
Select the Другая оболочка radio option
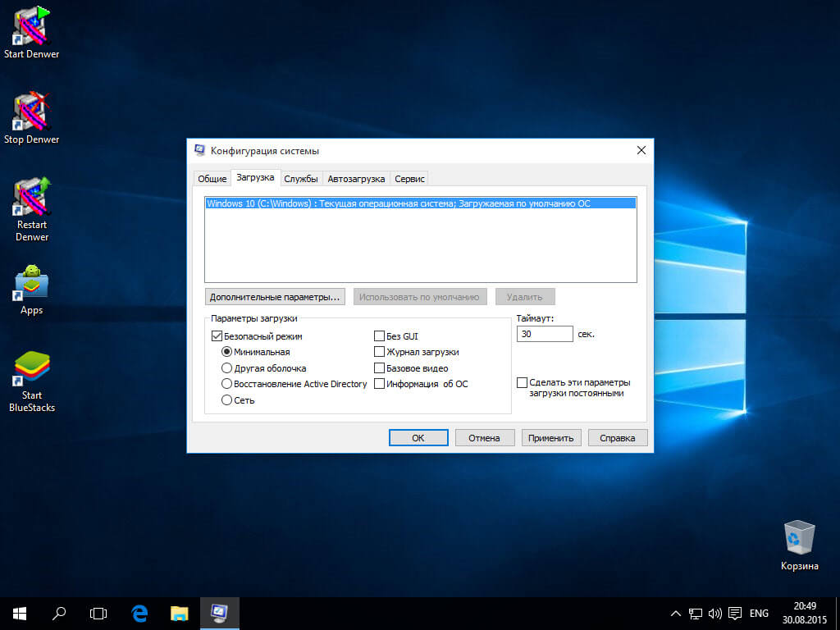click(226, 368)
